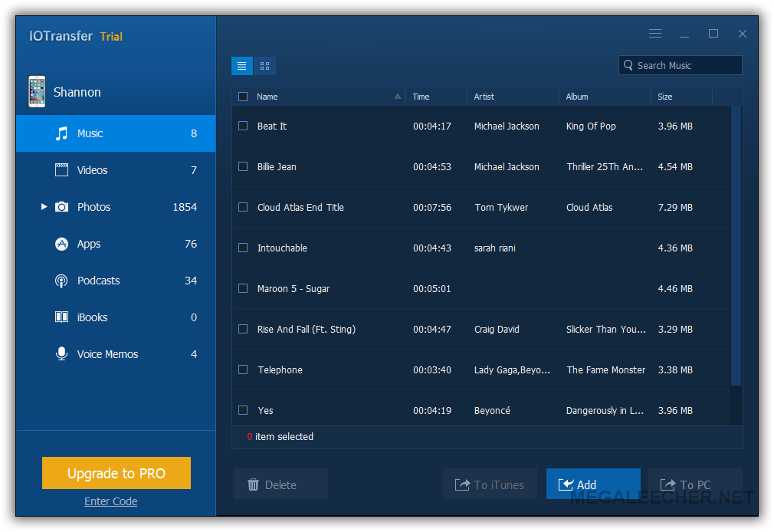The width and height of the screenshot is (774, 532).
Task: Click the Search Music input field
Action: pos(681,65)
